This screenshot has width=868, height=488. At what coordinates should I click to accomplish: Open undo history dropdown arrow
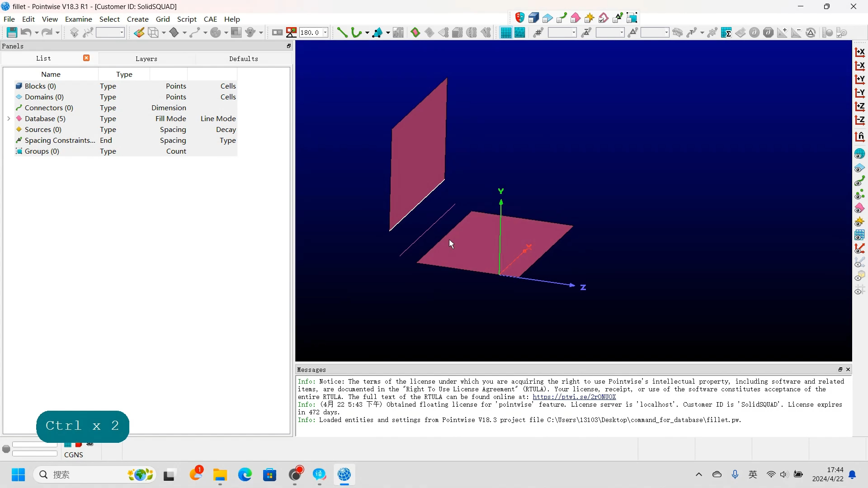click(37, 32)
